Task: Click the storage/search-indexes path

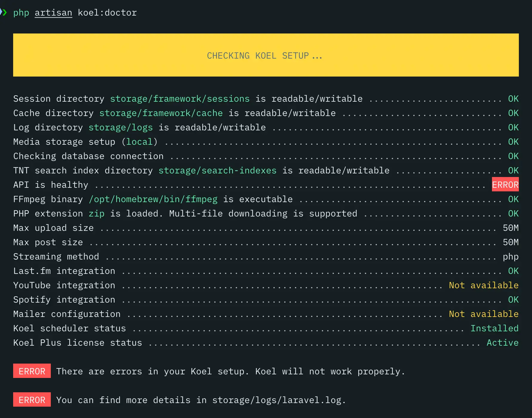Action: (217, 170)
